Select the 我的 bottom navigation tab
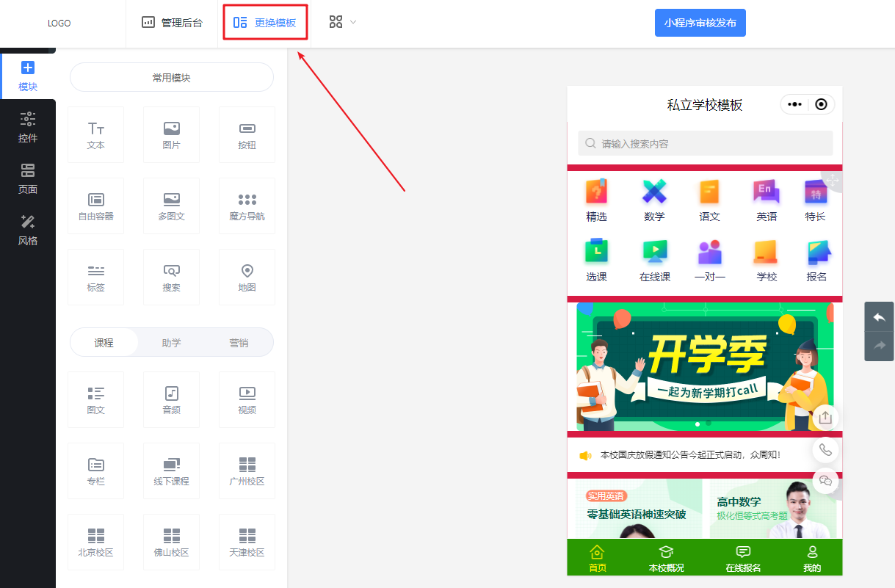The image size is (895, 588). [x=812, y=559]
